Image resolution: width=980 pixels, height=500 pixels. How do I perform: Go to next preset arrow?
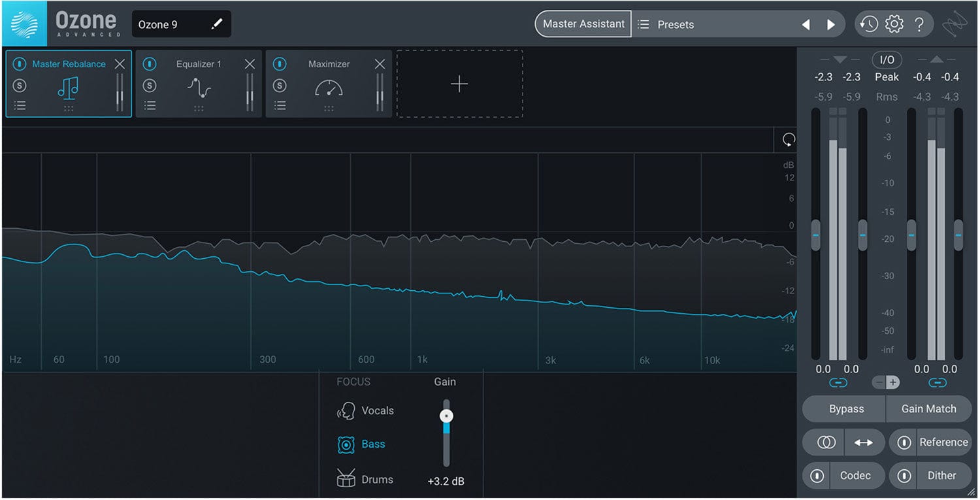[831, 24]
